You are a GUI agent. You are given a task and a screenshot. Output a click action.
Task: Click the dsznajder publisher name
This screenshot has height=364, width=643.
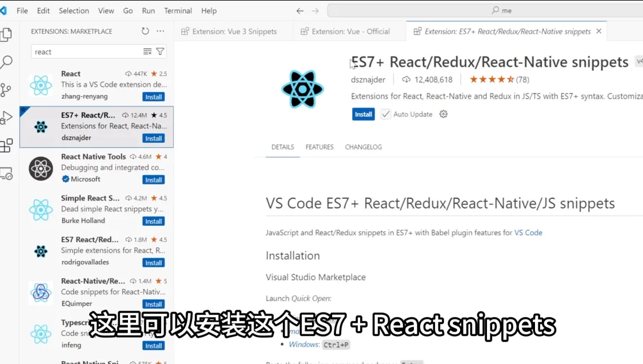tap(368, 79)
